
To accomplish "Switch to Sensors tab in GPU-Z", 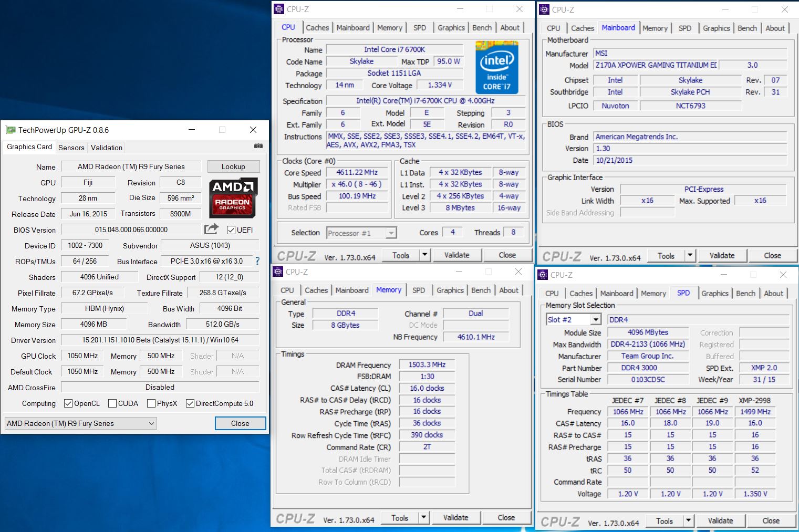I will click(71, 148).
